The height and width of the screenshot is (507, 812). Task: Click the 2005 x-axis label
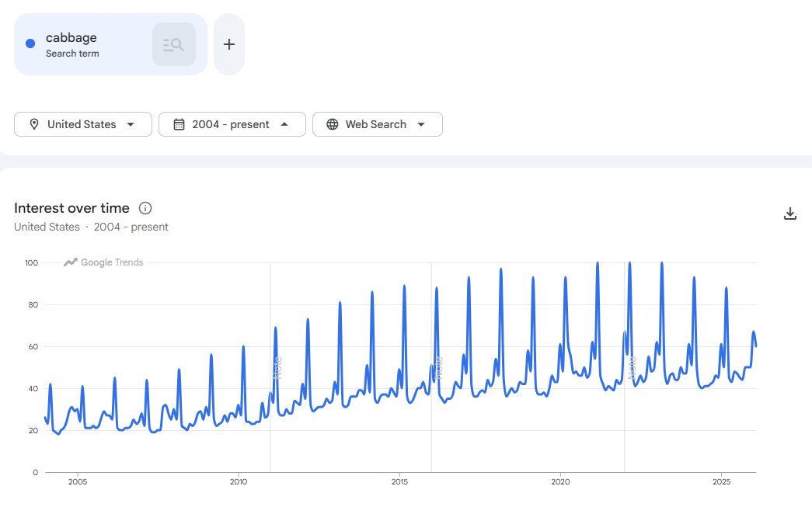pos(78,481)
